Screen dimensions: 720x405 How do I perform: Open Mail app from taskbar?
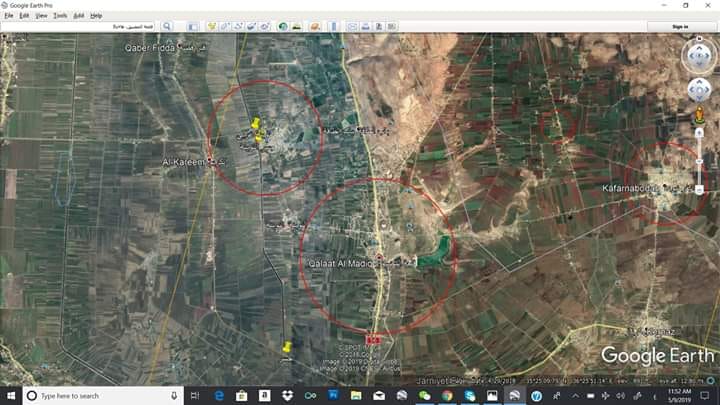379,396
